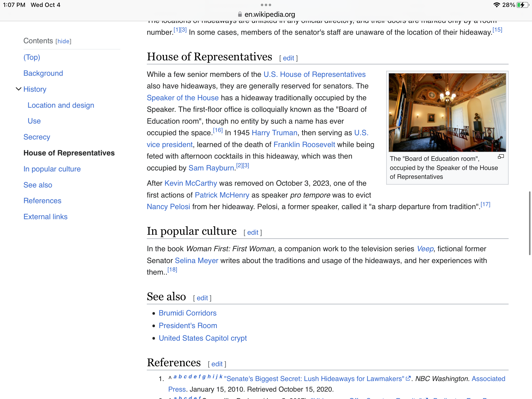532x399 pixels.
Task: Tap the lock icon beside en.wikipedia.org
Action: coord(240,15)
